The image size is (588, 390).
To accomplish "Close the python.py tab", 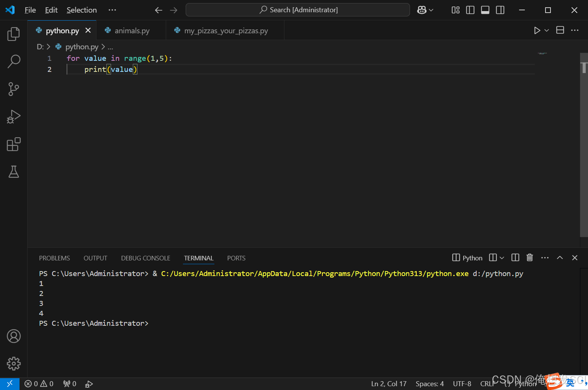I will click(x=88, y=30).
